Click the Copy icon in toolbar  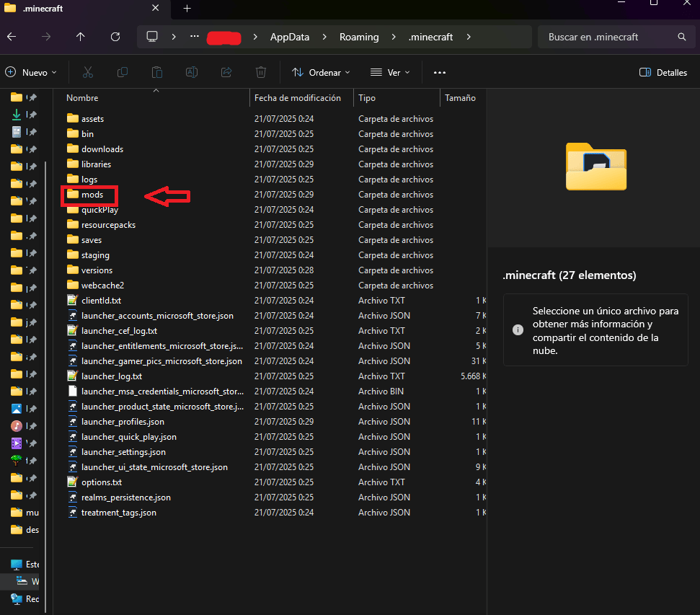(x=123, y=72)
